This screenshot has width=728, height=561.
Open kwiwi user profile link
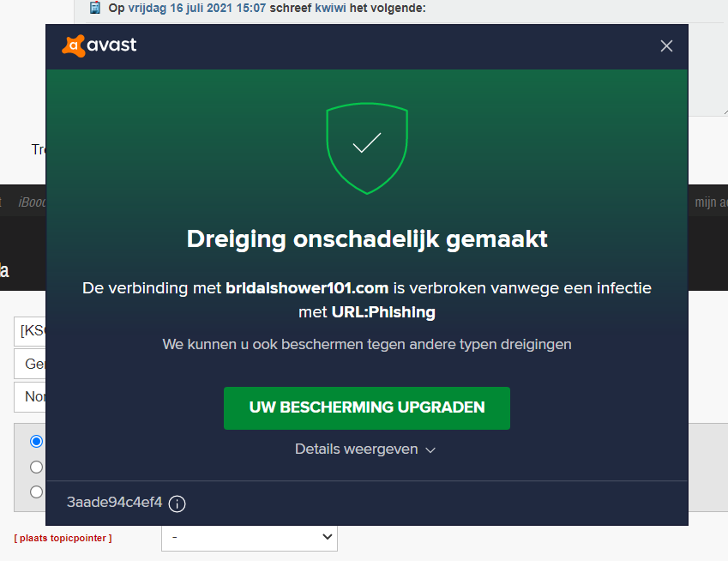tap(330, 8)
